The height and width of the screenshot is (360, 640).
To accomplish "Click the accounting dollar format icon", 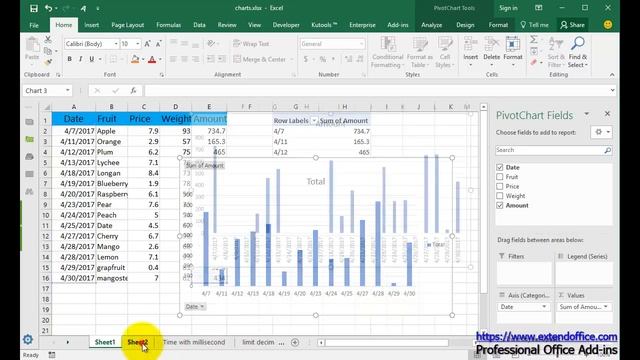I will [x=305, y=60].
